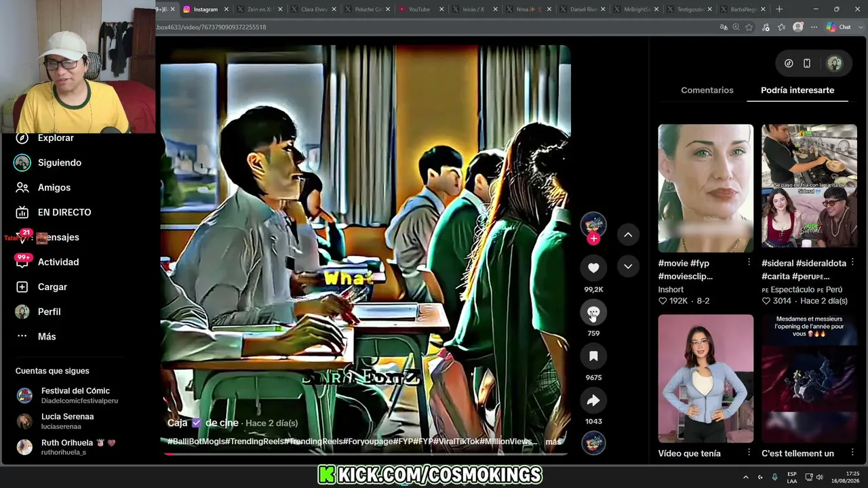Click the microphone icon in the system tray

(775, 477)
